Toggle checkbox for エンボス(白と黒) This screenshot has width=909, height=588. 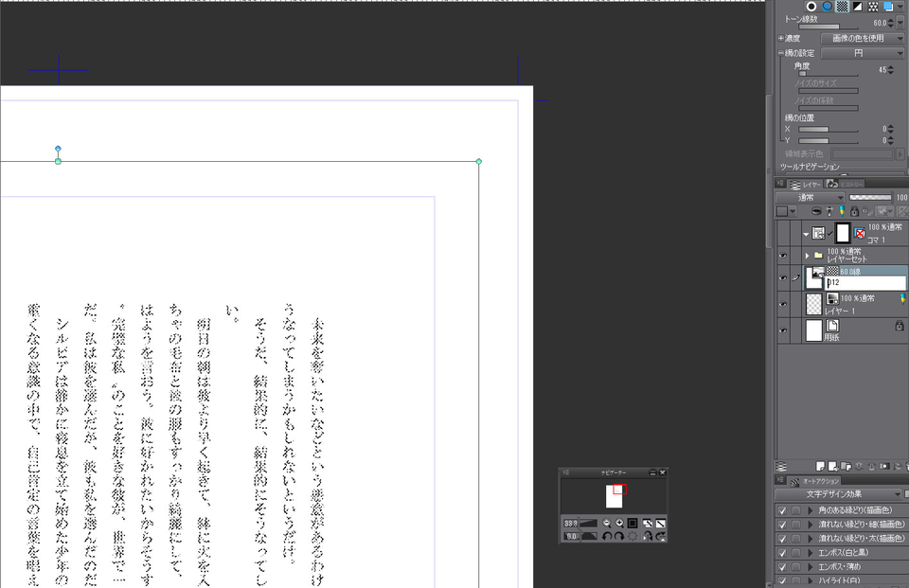[x=782, y=553]
